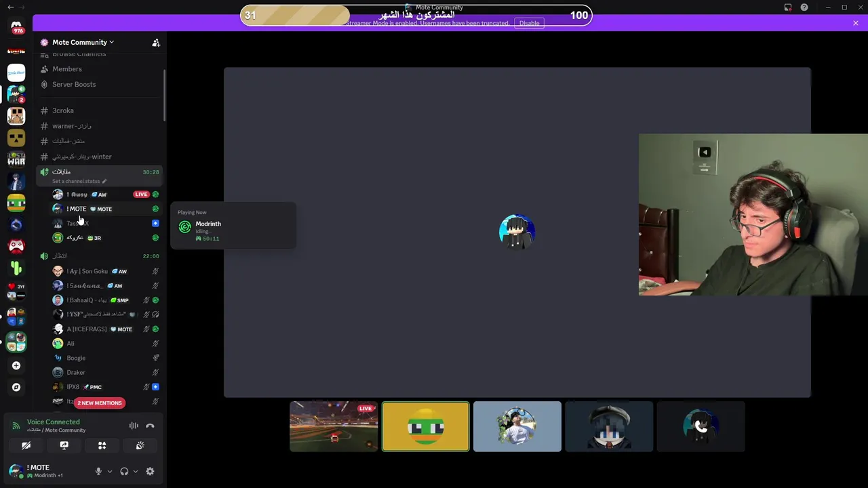
Task: Click the speaker icon of مقابلات voice channel
Action: tap(44, 172)
